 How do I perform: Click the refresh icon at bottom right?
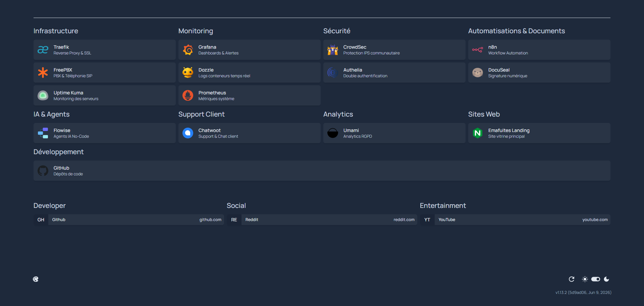pos(572,279)
